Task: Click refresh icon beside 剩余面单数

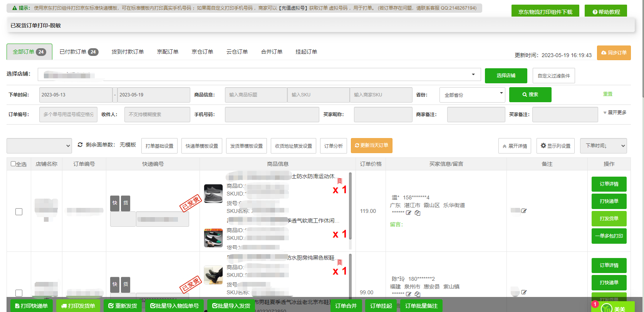Action: [80, 145]
